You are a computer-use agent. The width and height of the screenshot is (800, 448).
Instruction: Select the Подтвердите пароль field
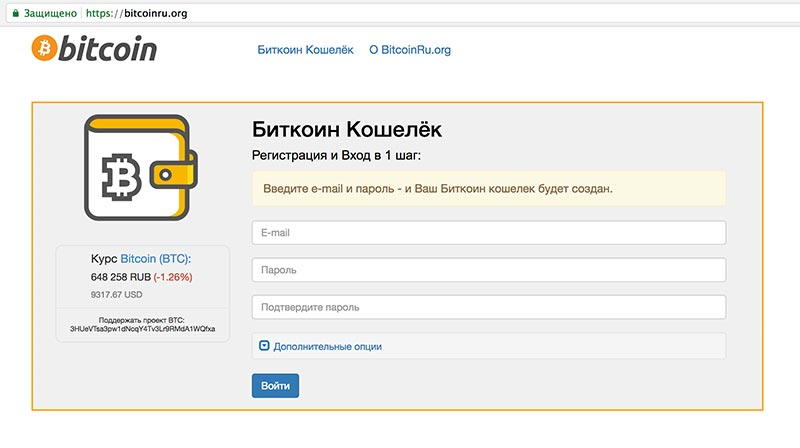click(x=488, y=307)
